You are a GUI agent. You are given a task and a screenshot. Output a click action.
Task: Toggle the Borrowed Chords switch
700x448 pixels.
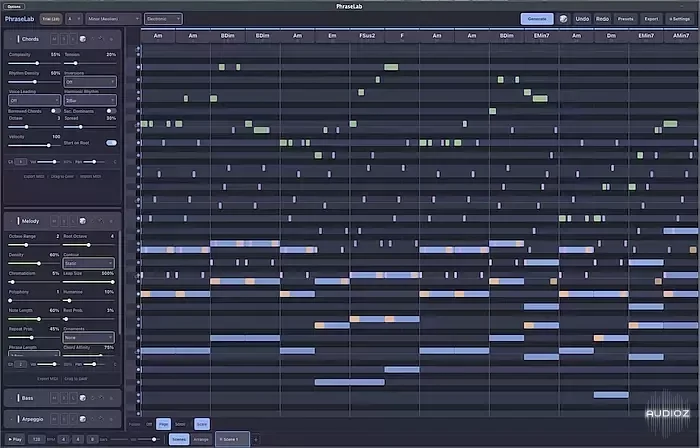point(56,111)
